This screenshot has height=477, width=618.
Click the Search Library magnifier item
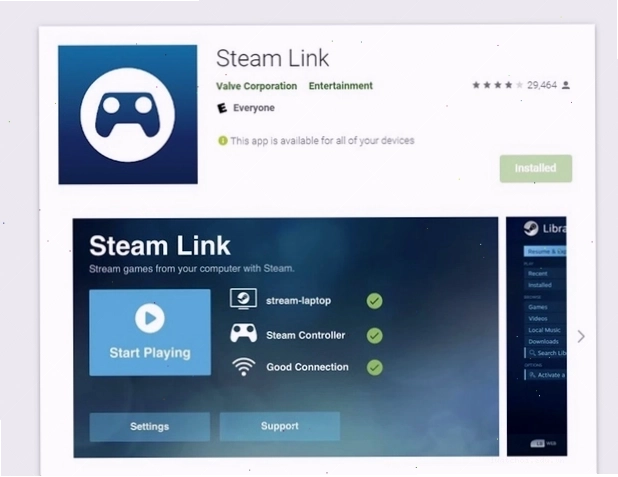tap(545, 353)
